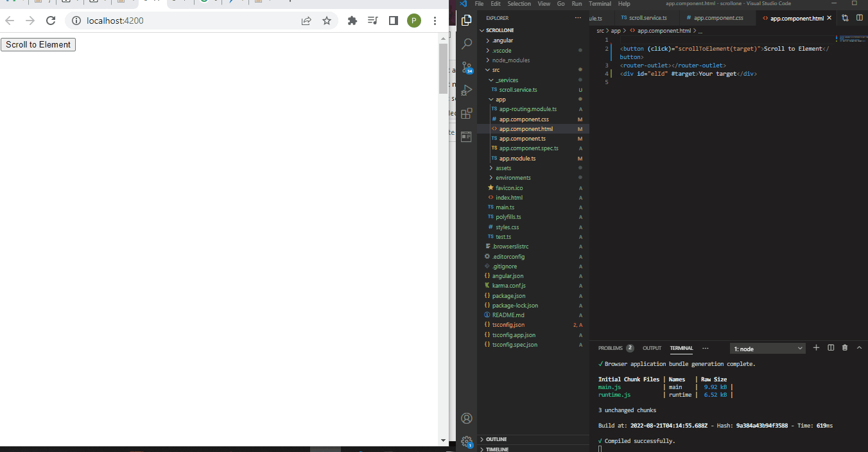The width and height of the screenshot is (868, 452).
Task: Go back in Chrome browser
Action: coord(10,21)
